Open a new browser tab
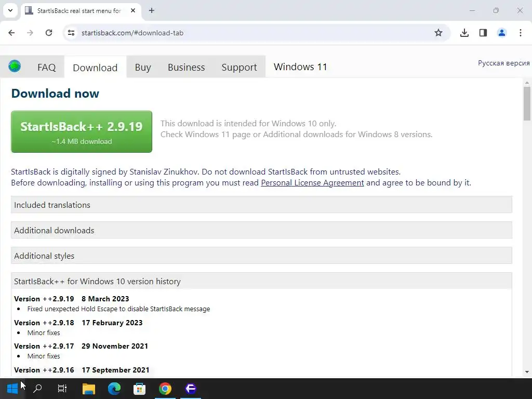This screenshot has width=532, height=399. tap(152, 10)
